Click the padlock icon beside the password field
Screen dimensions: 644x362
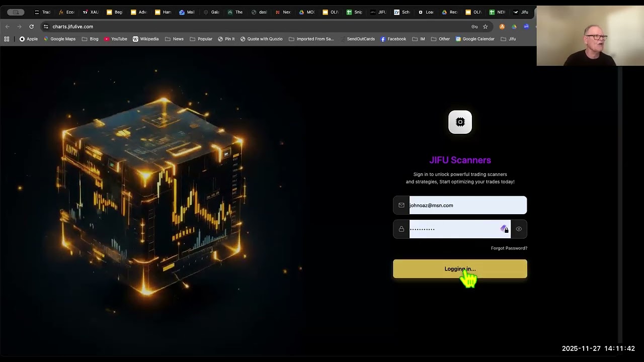coord(401,229)
